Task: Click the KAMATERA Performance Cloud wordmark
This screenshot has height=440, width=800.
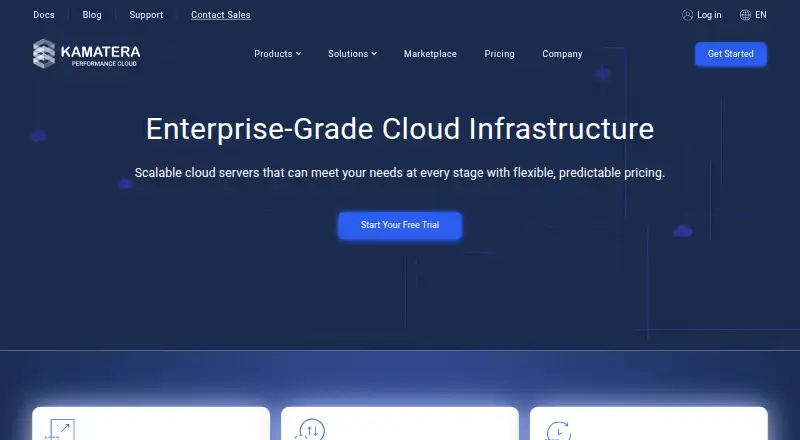Action: (x=100, y=55)
